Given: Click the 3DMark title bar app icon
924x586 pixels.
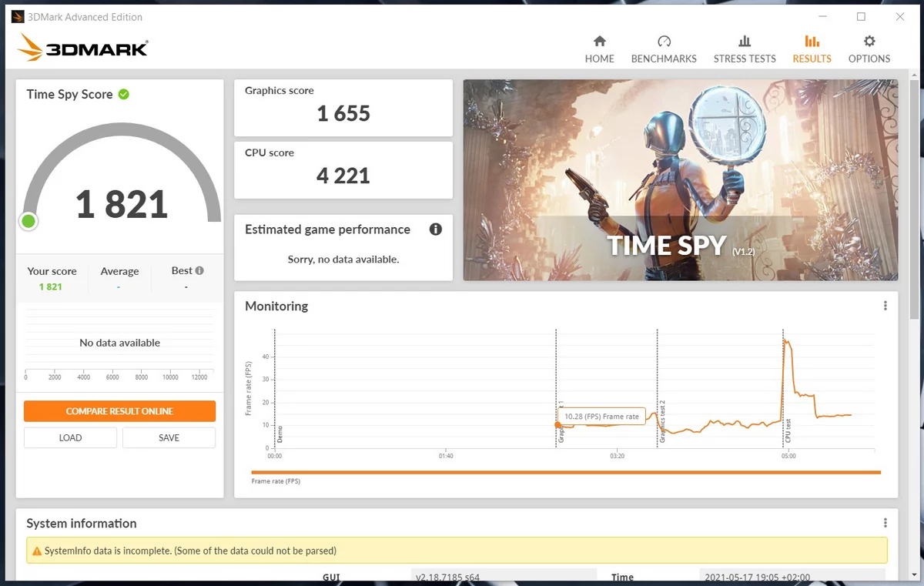Looking at the screenshot, I should click(17, 16).
